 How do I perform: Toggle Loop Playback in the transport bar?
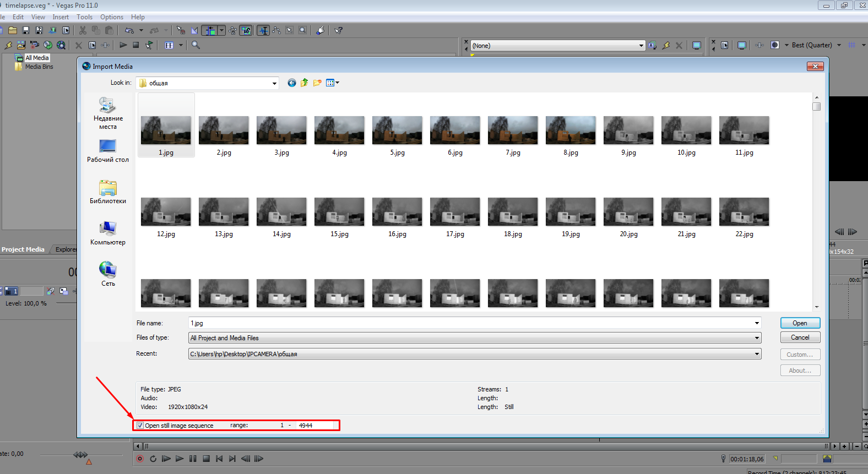153,459
